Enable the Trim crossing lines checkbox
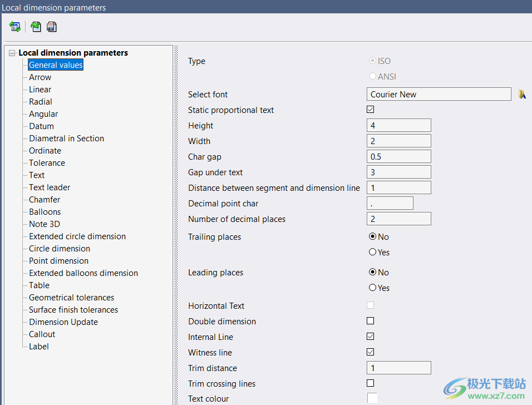Image resolution: width=532 pixels, height=405 pixels. 370,383
